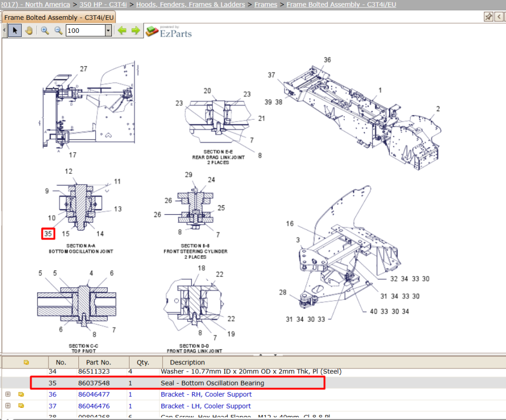Click callout 15 in Section A-A
506x420 pixels.
[65, 234]
